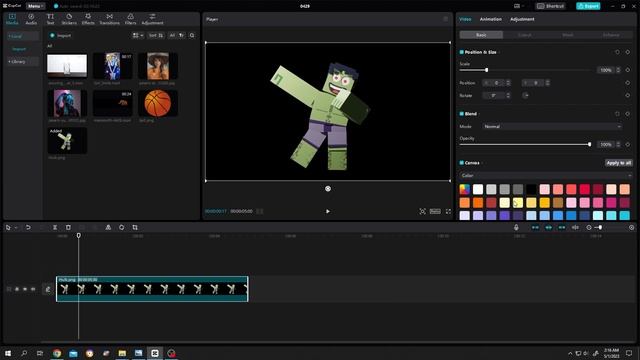Click the track cover edit icon
Image resolution: width=640 pixels, height=360 pixels.
[48, 289]
